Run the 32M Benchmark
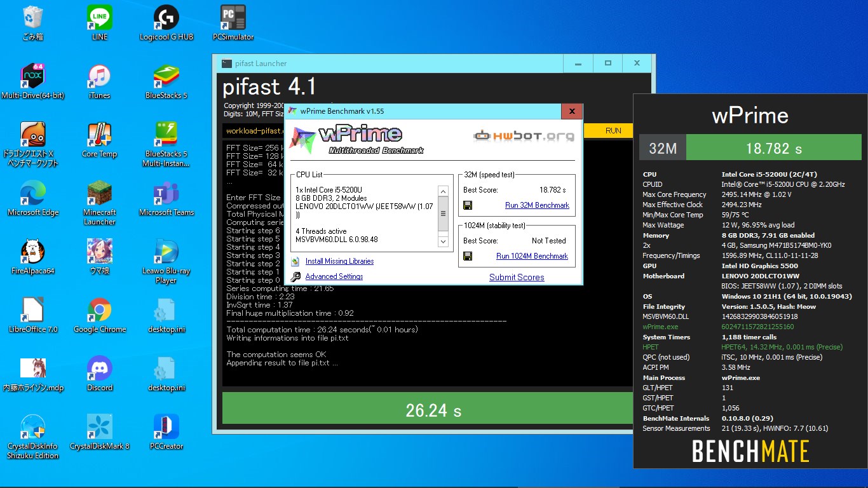This screenshot has height=488, width=868. (x=537, y=205)
